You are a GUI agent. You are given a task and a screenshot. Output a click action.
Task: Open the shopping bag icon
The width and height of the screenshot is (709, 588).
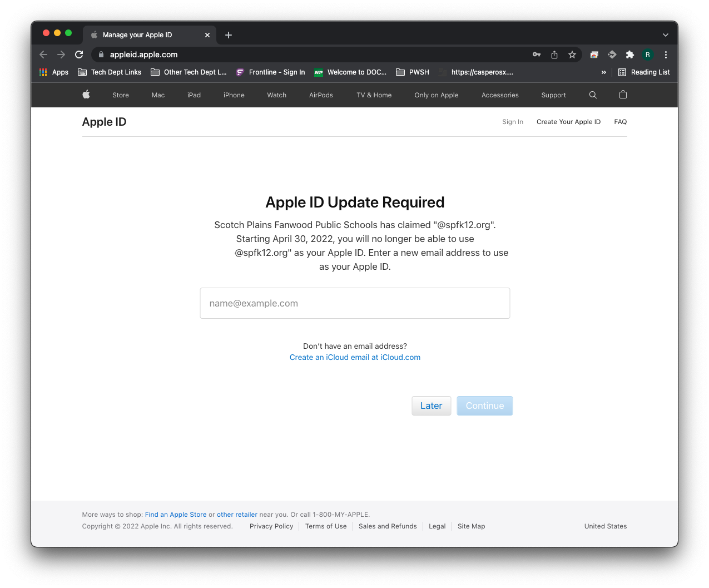coord(623,95)
